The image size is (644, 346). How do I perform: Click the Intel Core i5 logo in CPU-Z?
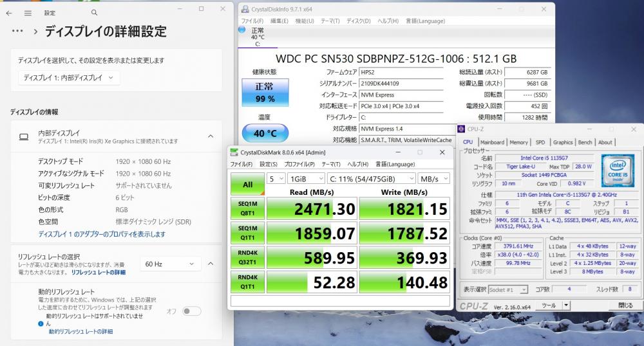point(618,170)
